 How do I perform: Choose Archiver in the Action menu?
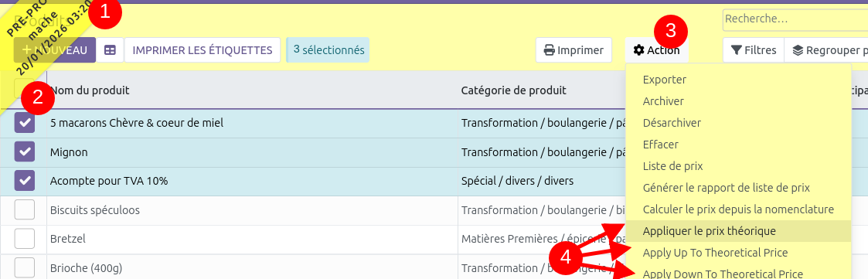738,101
